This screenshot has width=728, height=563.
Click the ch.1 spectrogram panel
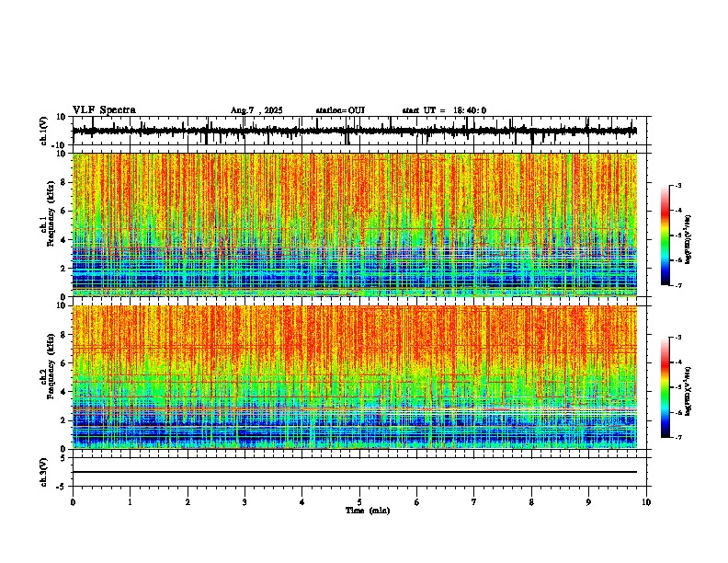tap(354, 224)
